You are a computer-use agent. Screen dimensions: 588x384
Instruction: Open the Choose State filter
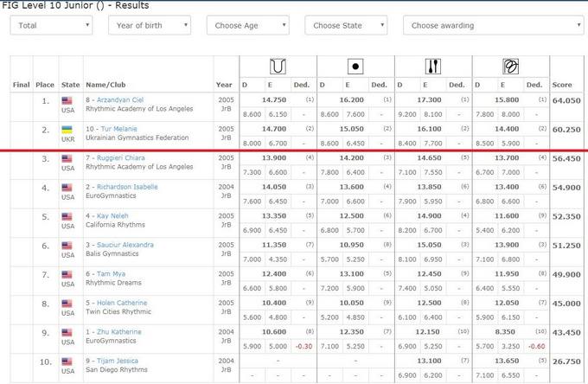[x=346, y=26]
